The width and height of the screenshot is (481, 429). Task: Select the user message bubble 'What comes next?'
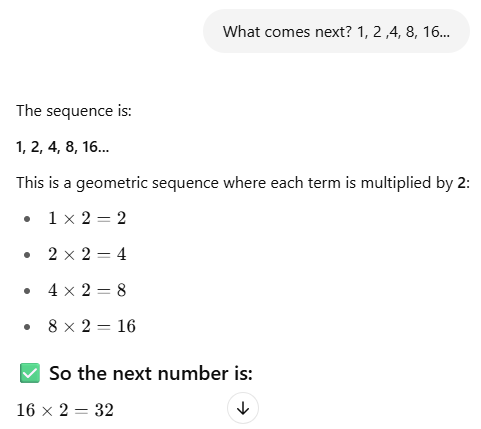[336, 31]
